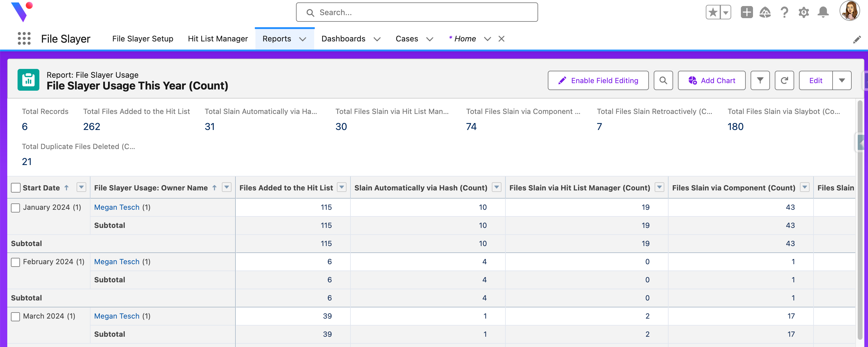Refresh the report
The width and height of the screenshot is (868, 347).
click(784, 80)
